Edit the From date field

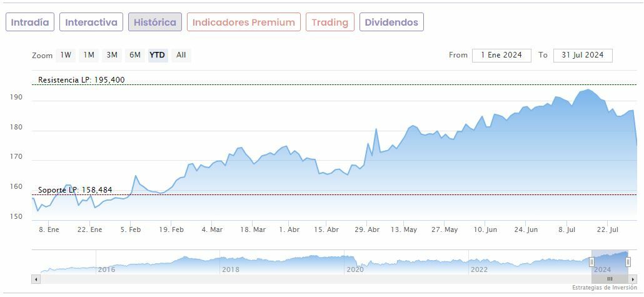(x=501, y=55)
